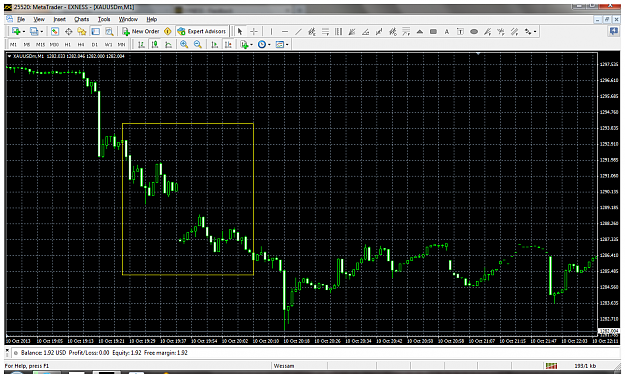This screenshot has height=374, width=625.
Task: Open the Market Watch window icon
Action: click(x=55, y=31)
